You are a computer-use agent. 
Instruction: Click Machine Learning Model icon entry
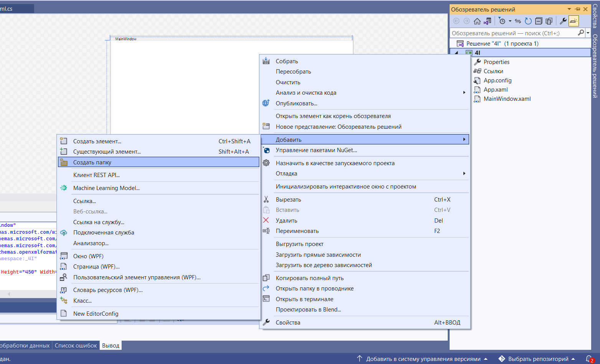coord(64,188)
